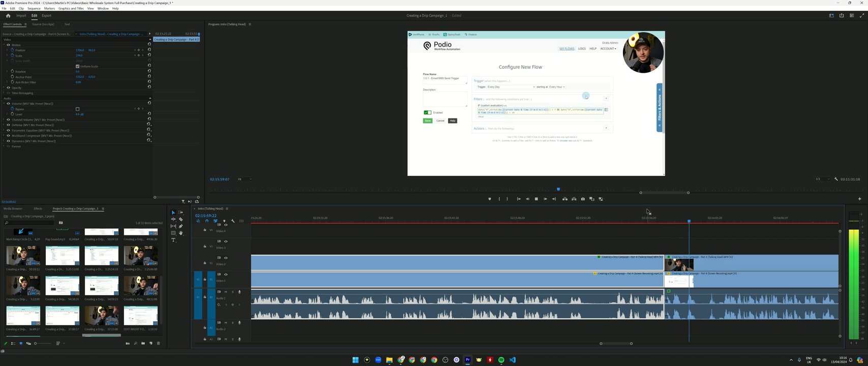868x366 pixels.
Task: Switch to the Import workspace tab
Action: tap(21, 16)
